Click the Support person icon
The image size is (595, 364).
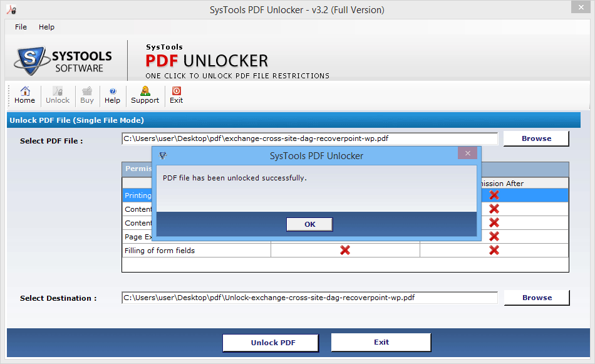[145, 91]
